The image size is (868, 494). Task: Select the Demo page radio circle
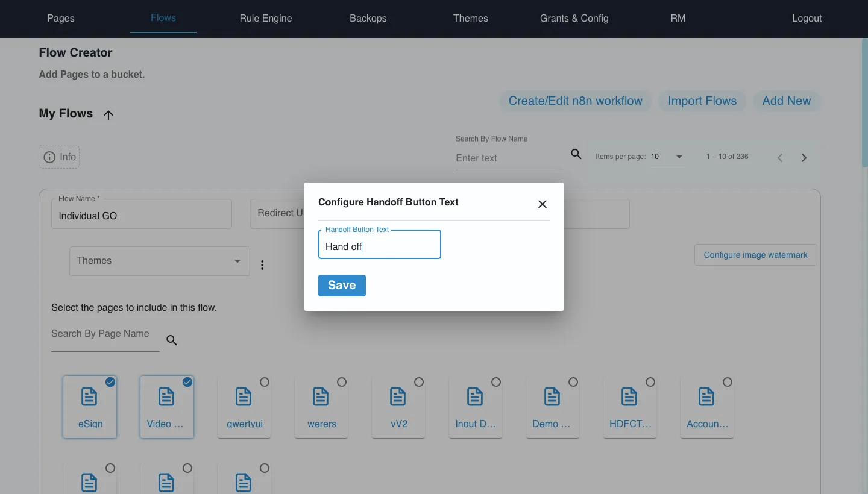[573, 382]
